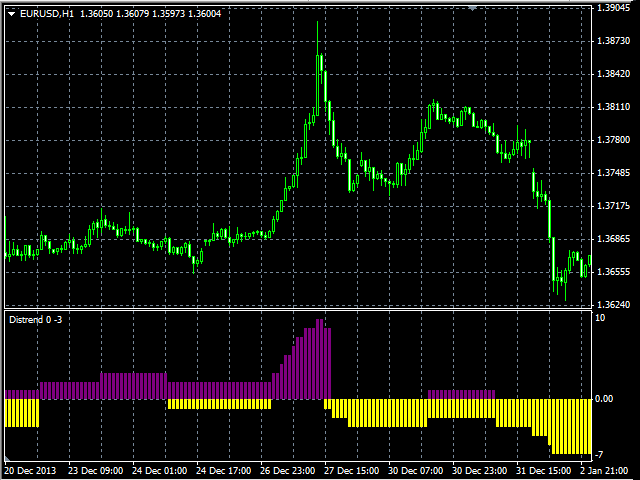Click the close price value 1.36004

[204, 14]
